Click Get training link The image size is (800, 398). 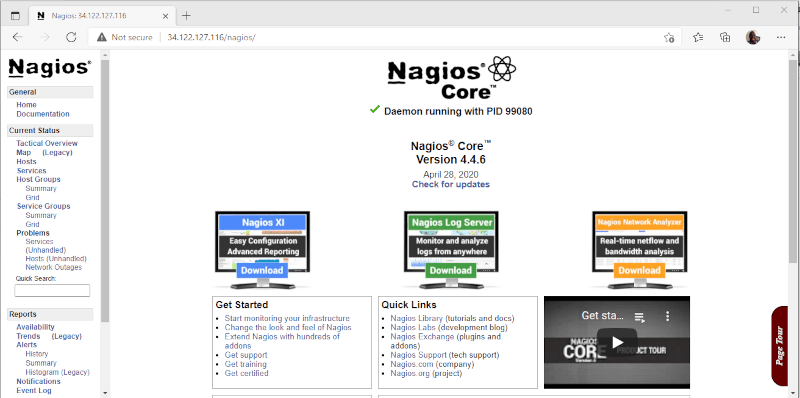(245, 364)
